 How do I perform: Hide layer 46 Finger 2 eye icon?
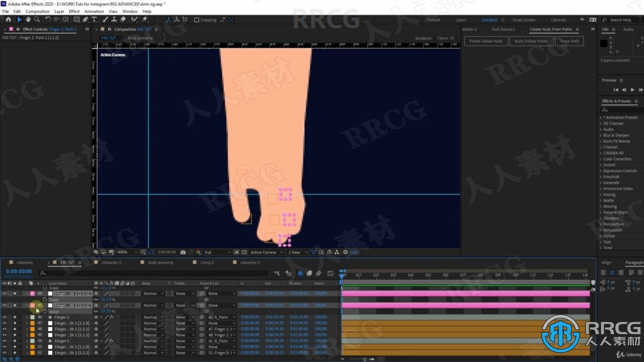[x=5, y=317]
